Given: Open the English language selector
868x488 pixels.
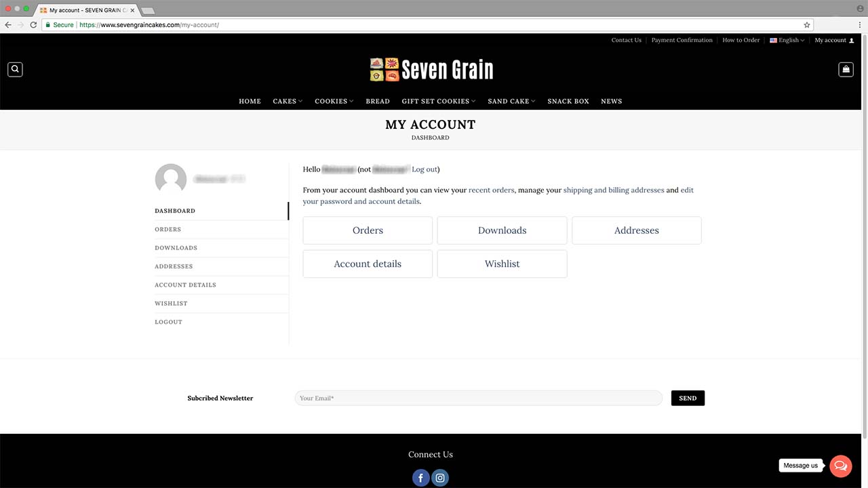Looking at the screenshot, I should [787, 40].
